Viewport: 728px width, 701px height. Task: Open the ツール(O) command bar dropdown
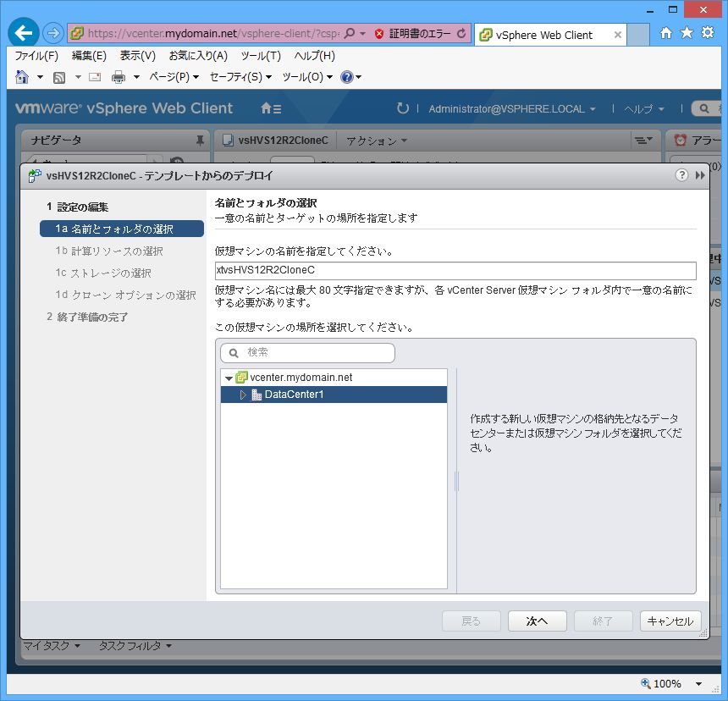[x=307, y=77]
